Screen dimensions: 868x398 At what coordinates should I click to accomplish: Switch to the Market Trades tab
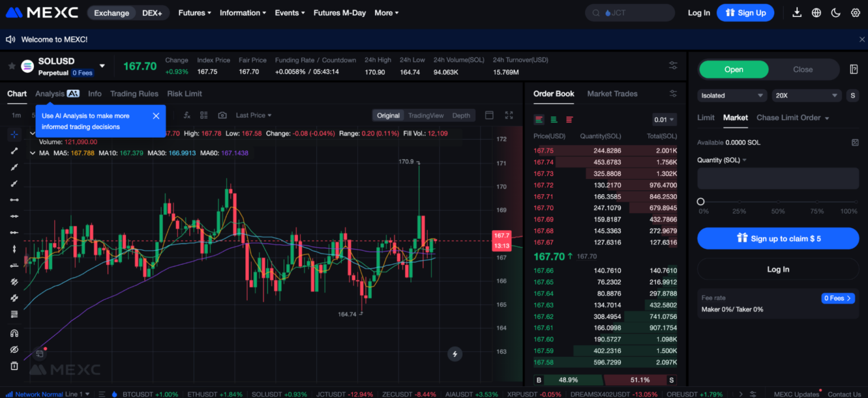tap(612, 94)
